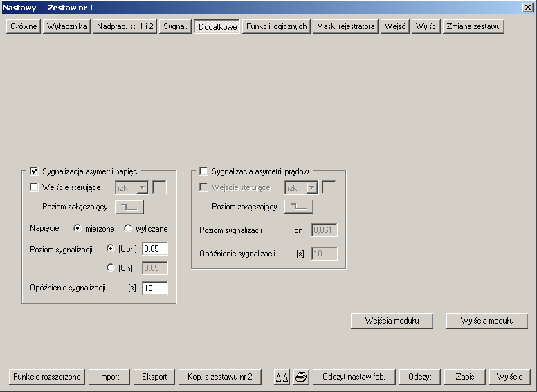Open the Wyjść tab
The image size is (537, 392).
pos(426,26)
